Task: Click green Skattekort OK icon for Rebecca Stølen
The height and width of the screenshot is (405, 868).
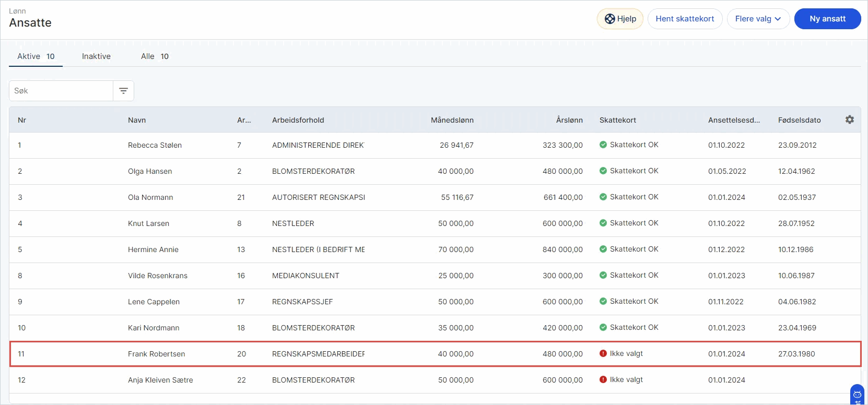Action: point(603,145)
